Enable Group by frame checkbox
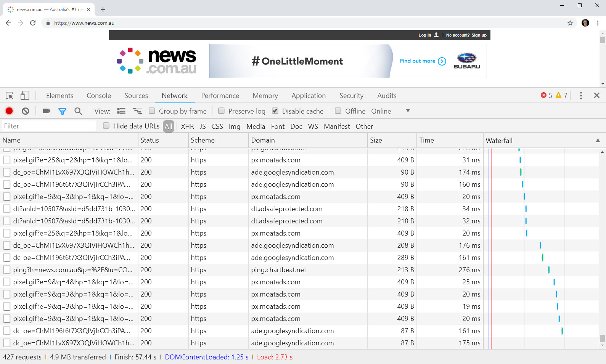606x364 pixels. 152,111
